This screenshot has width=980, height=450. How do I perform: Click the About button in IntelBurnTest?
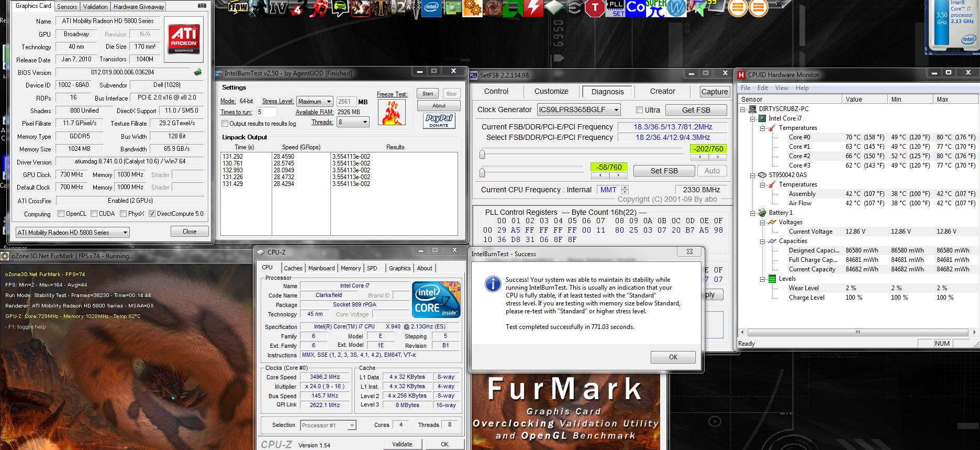tap(439, 106)
